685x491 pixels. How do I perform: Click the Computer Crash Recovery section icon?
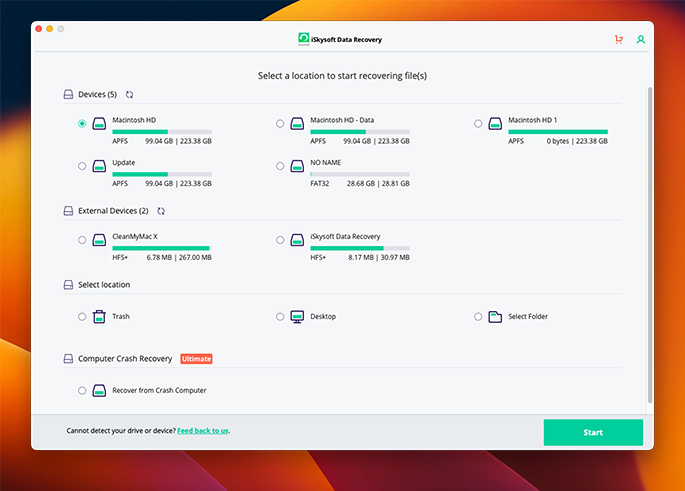click(x=69, y=359)
